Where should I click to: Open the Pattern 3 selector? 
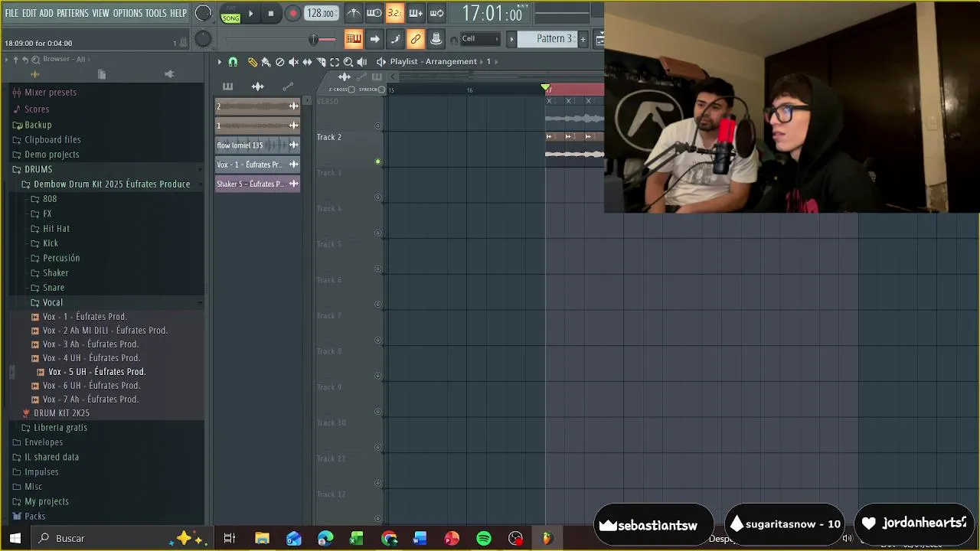click(x=548, y=39)
